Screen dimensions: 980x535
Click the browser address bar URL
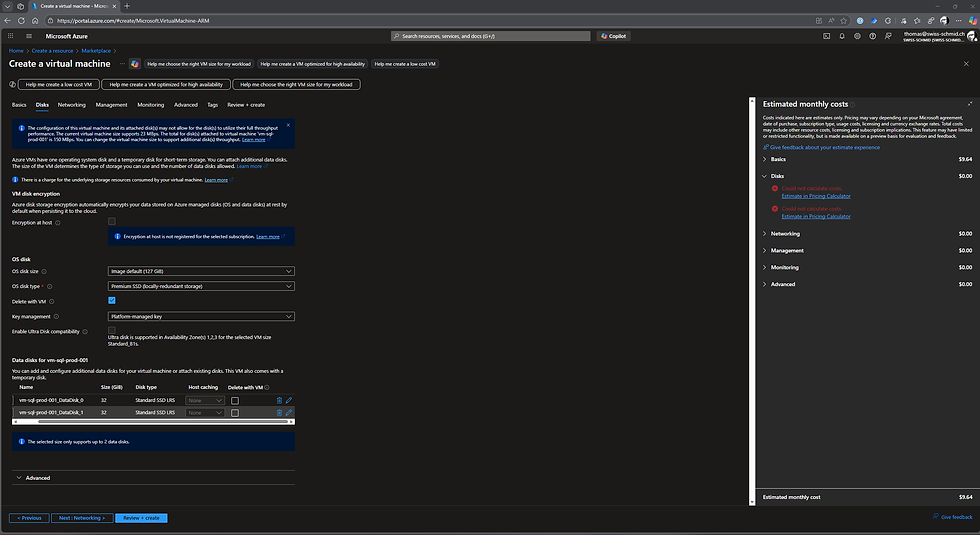(133, 21)
